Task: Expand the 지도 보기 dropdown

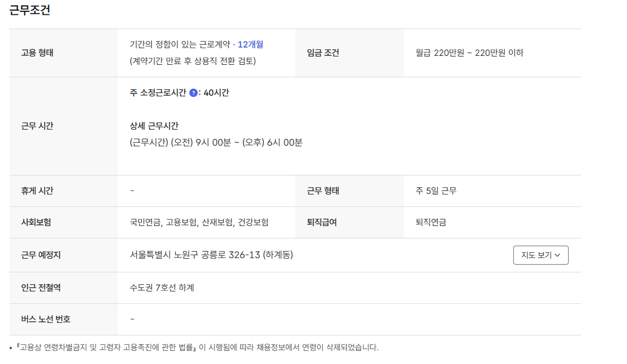Action: click(540, 255)
